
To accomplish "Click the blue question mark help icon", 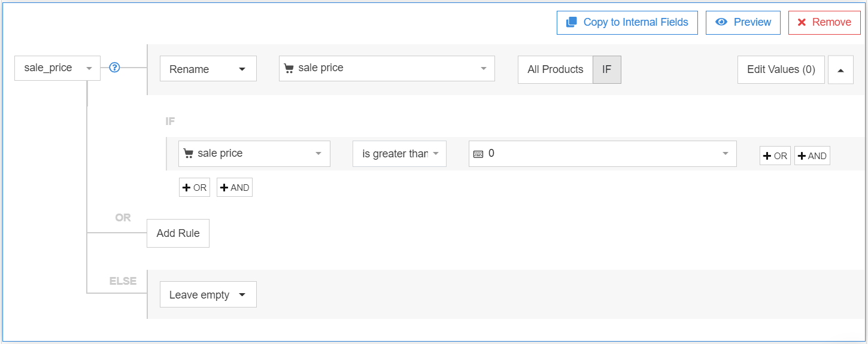I will tap(115, 68).
